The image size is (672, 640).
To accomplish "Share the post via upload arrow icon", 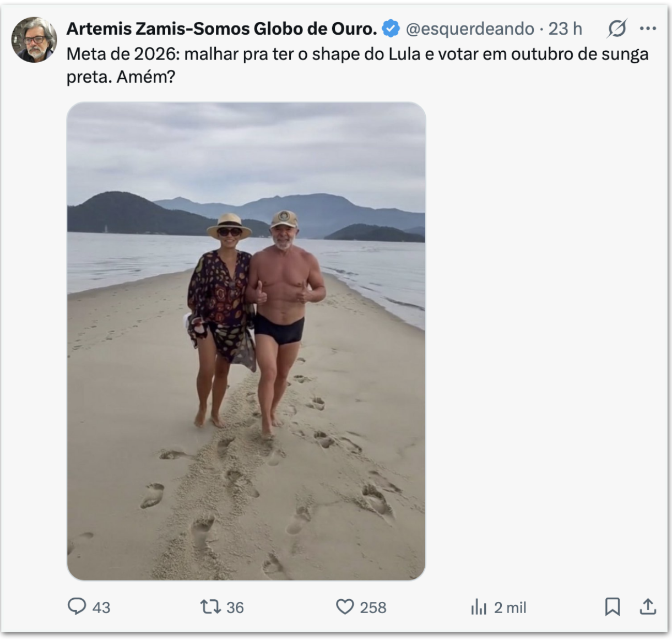I will pyautogui.click(x=648, y=607).
